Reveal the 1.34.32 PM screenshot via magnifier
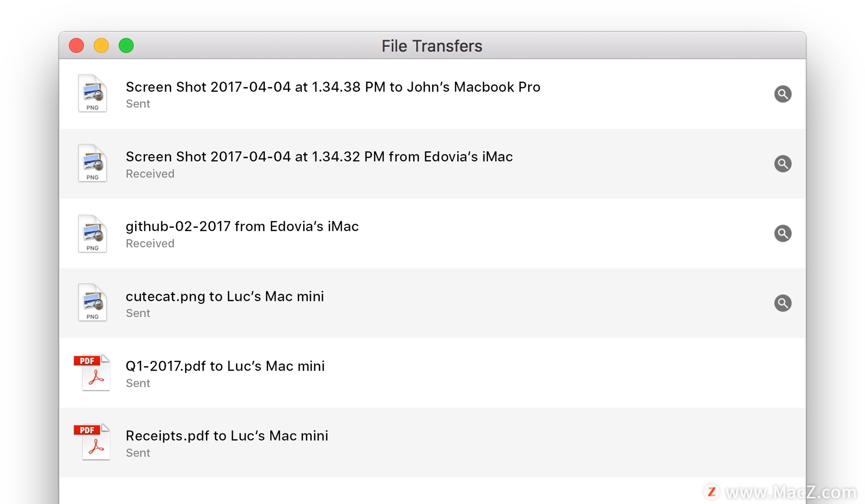Screen dimensions: 865x504 (x=783, y=163)
